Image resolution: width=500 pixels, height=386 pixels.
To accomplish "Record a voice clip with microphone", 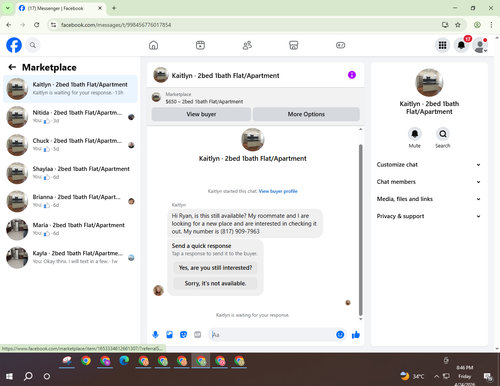I will pos(155,335).
